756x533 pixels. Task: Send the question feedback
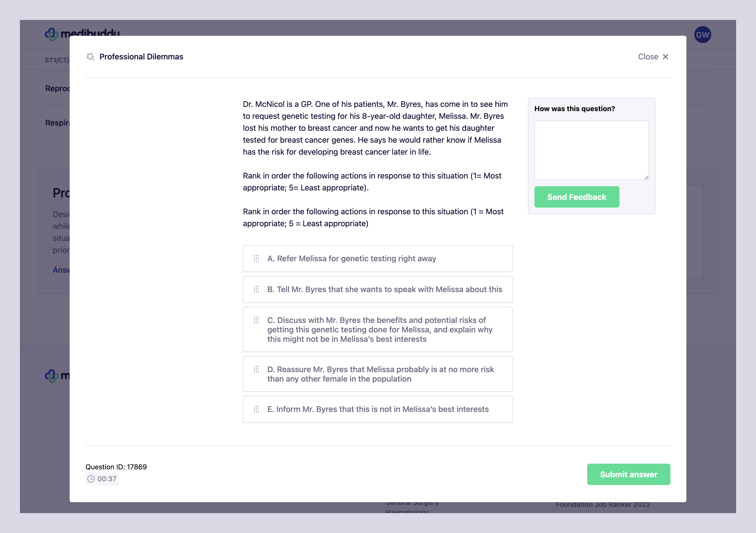click(x=576, y=197)
